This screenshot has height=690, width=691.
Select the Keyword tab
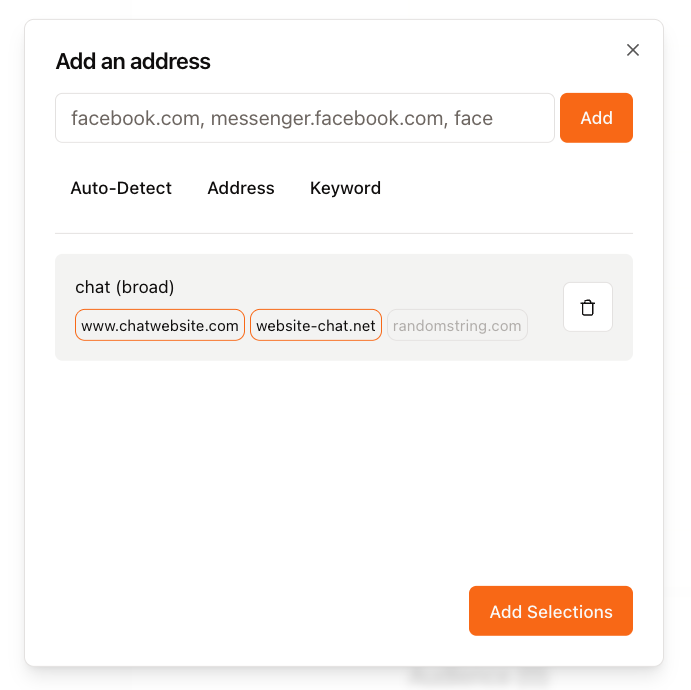345,188
